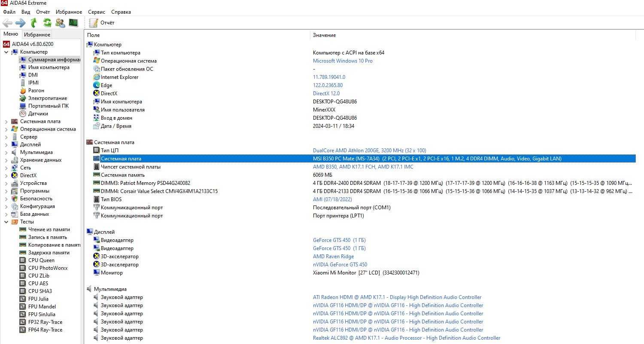Image resolution: width=644 pixels, height=344 pixels.
Task: Select the CPU Queen benchmark
Action: click(x=41, y=260)
